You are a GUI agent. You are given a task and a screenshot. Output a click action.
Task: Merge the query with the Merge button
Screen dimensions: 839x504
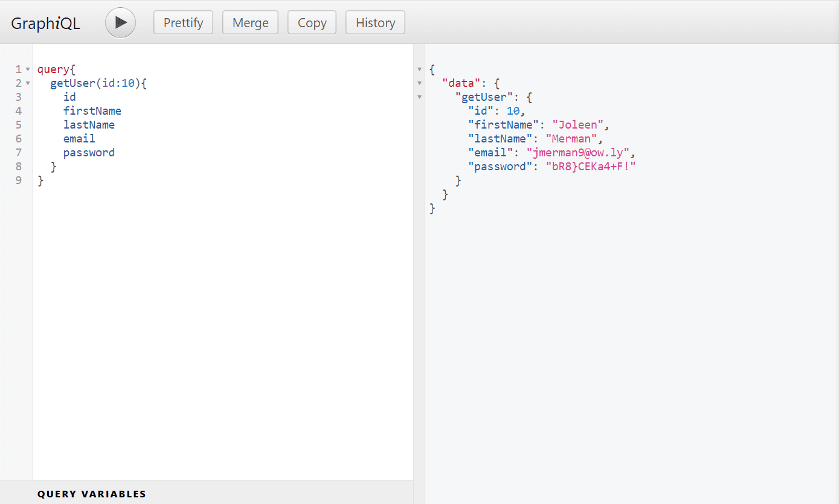[x=250, y=22]
